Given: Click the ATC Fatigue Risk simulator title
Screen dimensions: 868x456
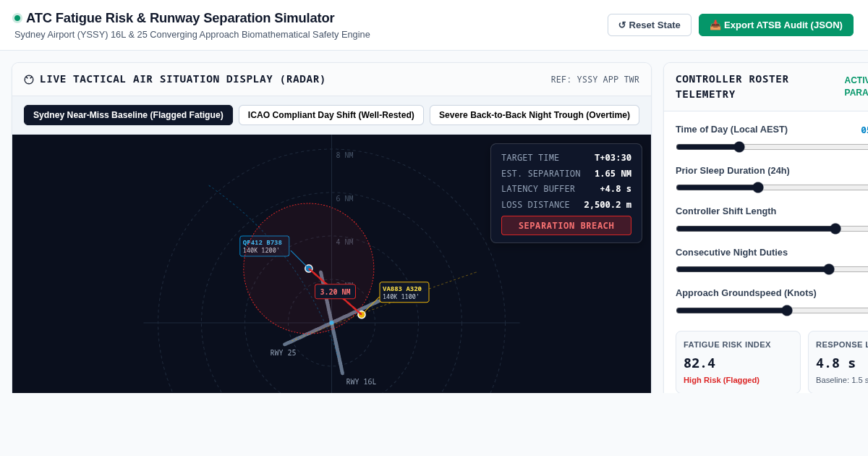Looking at the screenshot, I should pyautogui.click(x=180, y=18).
